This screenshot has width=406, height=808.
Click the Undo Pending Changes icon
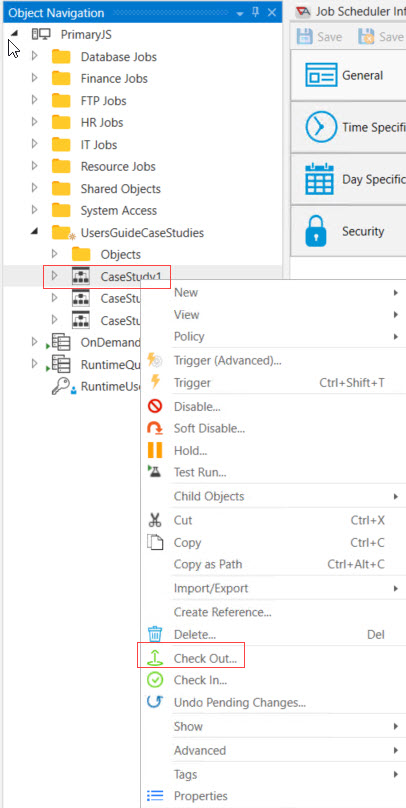[155, 702]
